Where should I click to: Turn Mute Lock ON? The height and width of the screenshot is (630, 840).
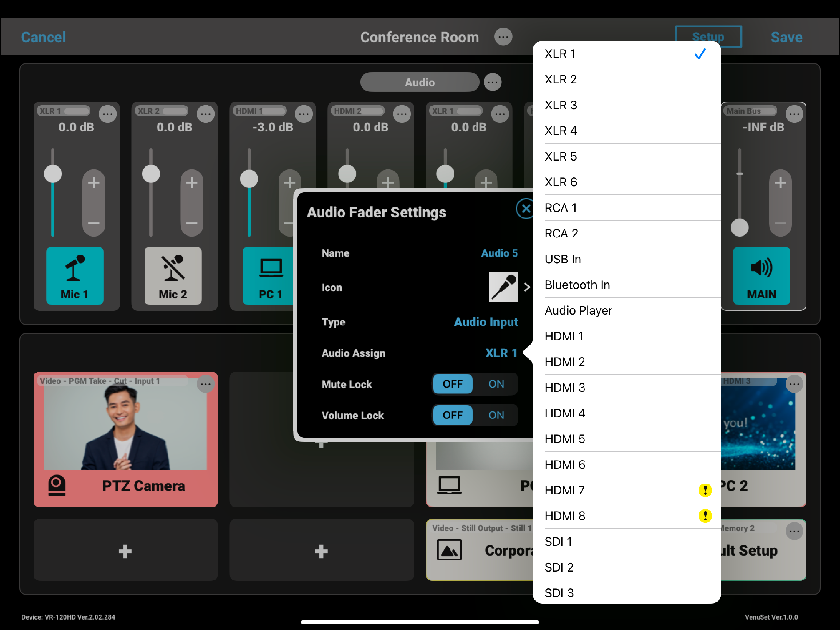click(x=496, y=384)
